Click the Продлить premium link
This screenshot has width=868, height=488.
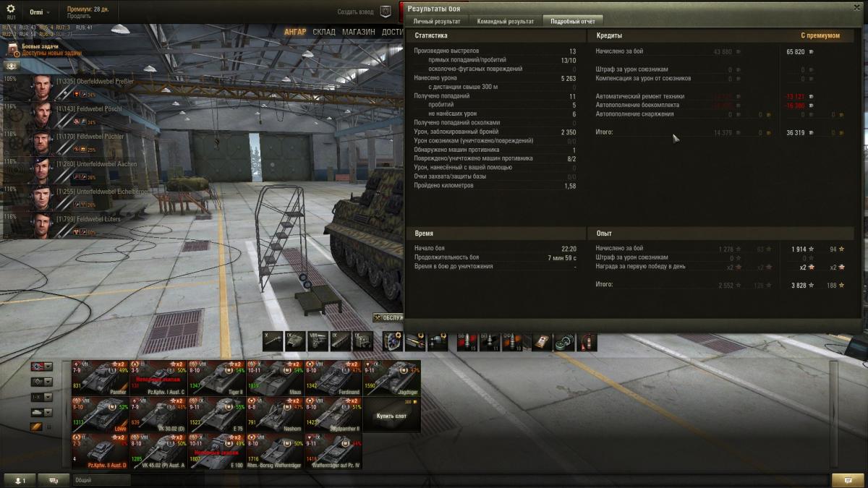pyautogui.click(x=78, y=16)
